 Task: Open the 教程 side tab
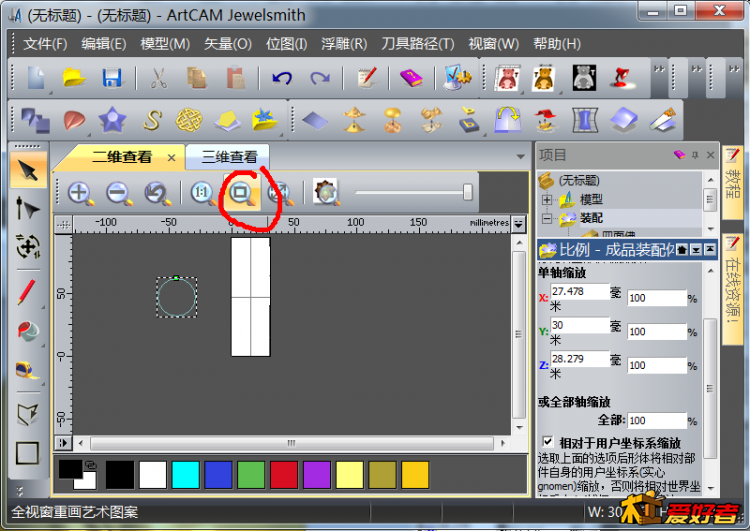click(x=732, y=182)
